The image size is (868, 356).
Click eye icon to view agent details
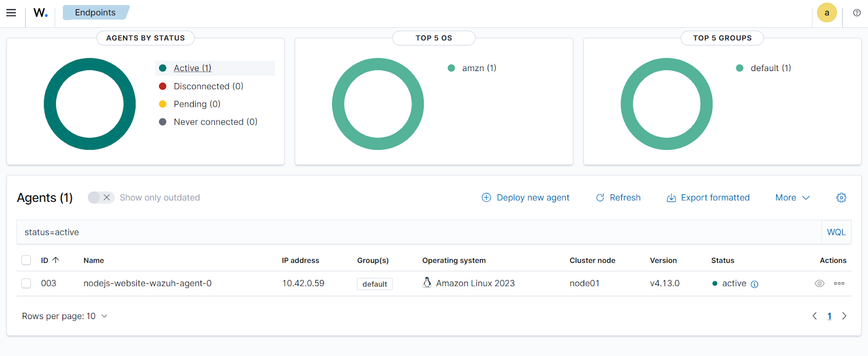pos(819,283)
